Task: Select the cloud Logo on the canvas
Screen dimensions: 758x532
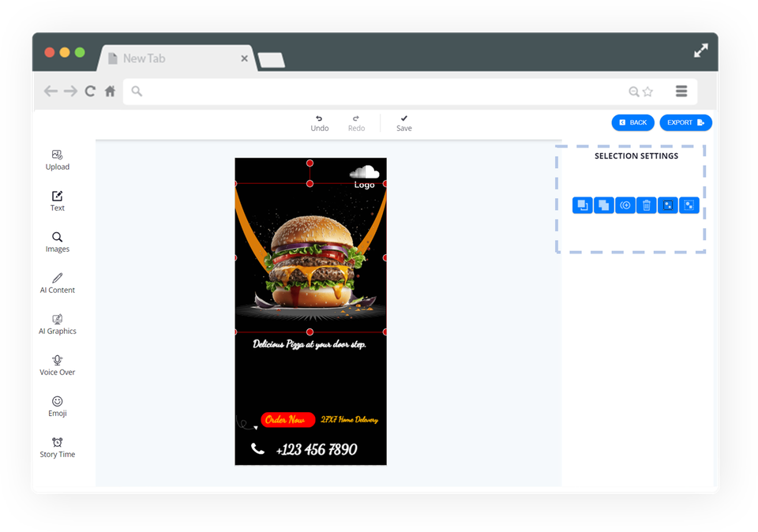Action: [365, 177]
